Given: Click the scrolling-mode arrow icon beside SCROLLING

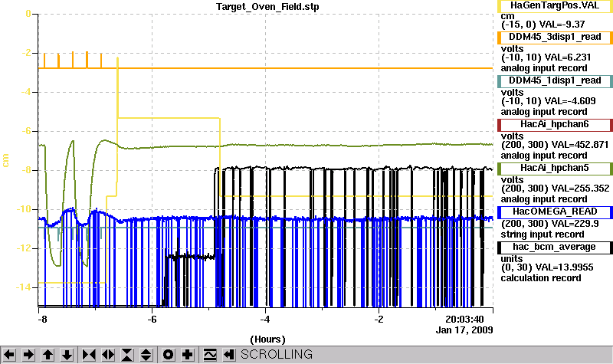Looking at the screenshot, I should click(x=229, y=355).
